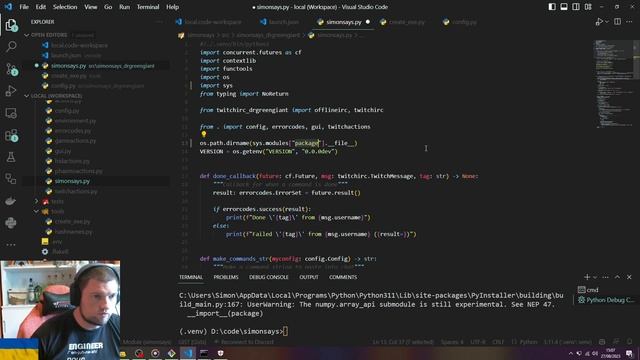Select TERMINAL panel tab
640x360 pixels.
coord(191,277)
